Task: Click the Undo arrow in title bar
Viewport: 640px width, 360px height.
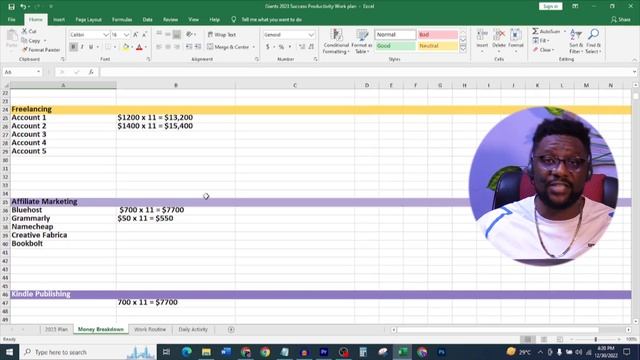Action: coord(23,7)
